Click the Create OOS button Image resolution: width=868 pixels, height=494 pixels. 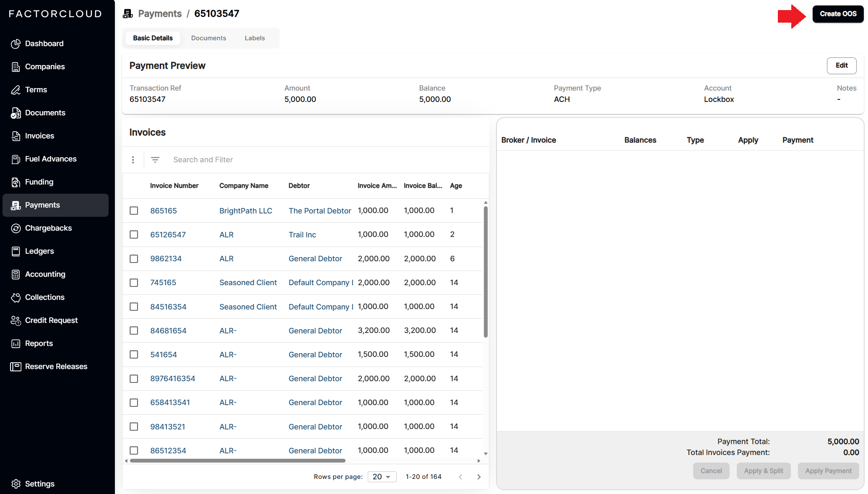pyautogui.click(x=838, y=14)
